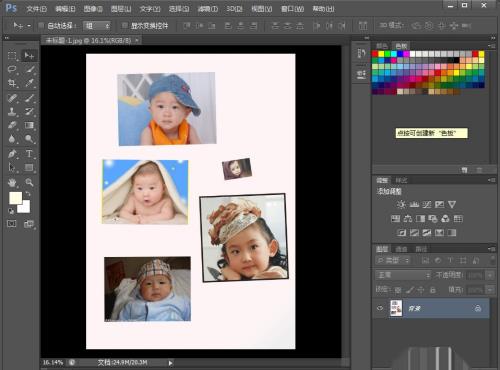
Task: Switch to the Channels tab
Action: pyautogui.click(x=401, y=249)
